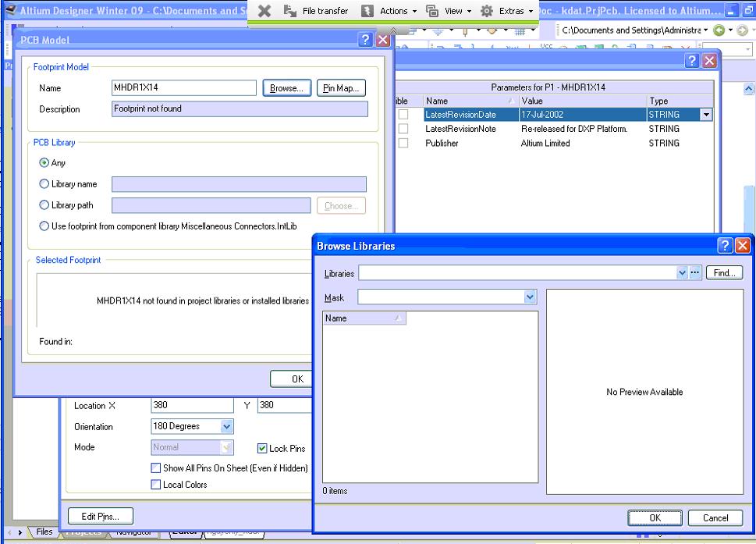Image resolution: width=756 pixels, height=544 pixels.
Task: Enable the Local Colors checkbox
Action: pyautogui.click(x=156, y=484)
